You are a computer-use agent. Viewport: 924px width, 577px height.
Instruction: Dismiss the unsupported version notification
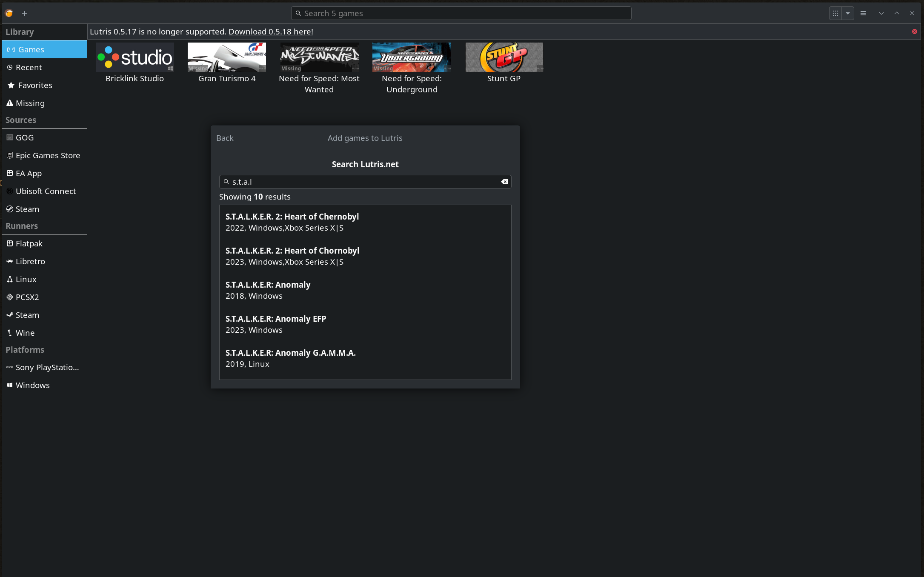pyautogui.click(x=915, y=31)
